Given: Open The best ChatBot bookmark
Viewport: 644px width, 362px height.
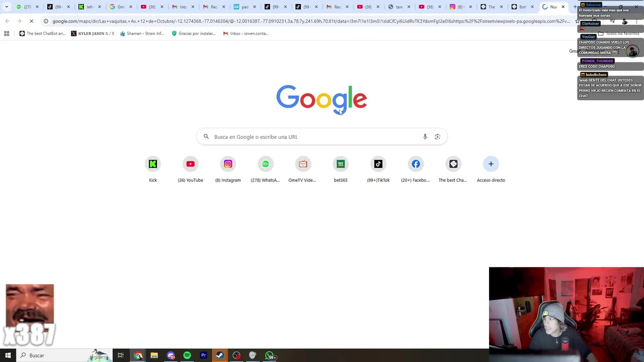Looking at the screenshot, I should click(x=42, y=34).
